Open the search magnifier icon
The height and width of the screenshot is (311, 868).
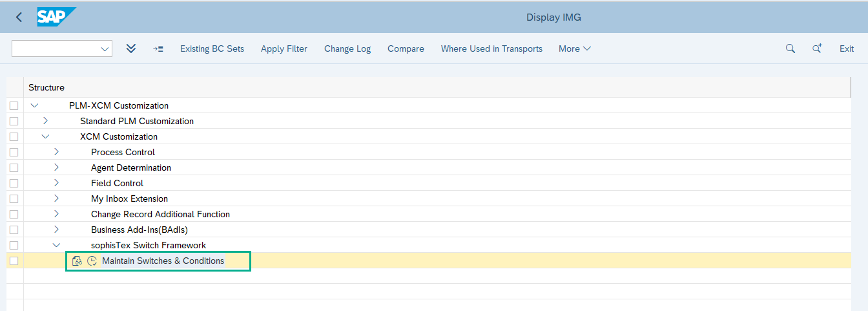click(x=790, y=48)
